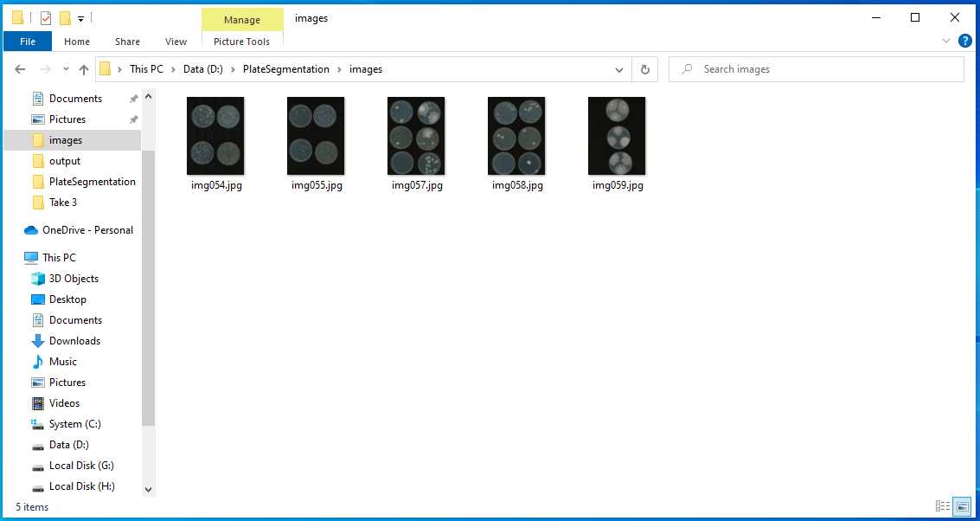Screen dimensions: 980x521
Task: Click 'PlateSegmentation' in the address path
Action: (286, 69)
